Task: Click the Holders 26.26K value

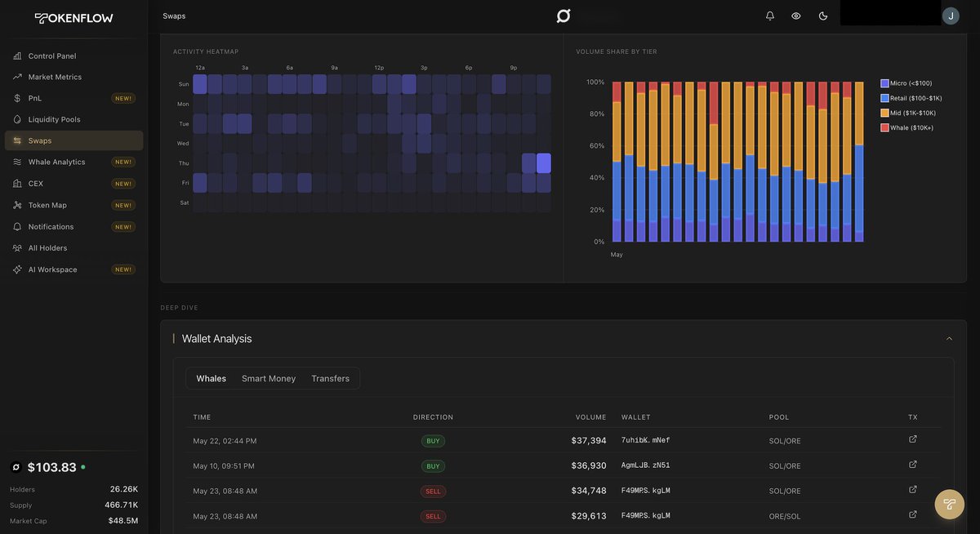Action: click(124, 489)
